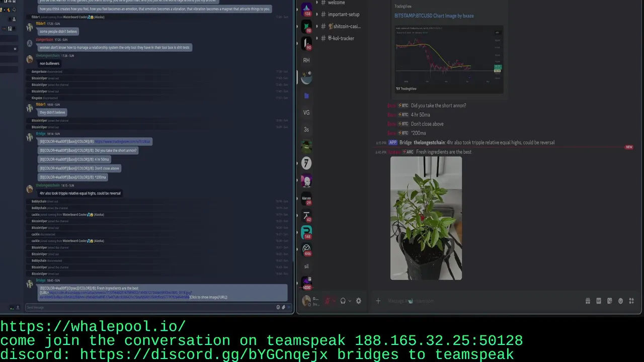644x362 pixels.
Task: Open the white circle 7 server
Action: [306, 163]
